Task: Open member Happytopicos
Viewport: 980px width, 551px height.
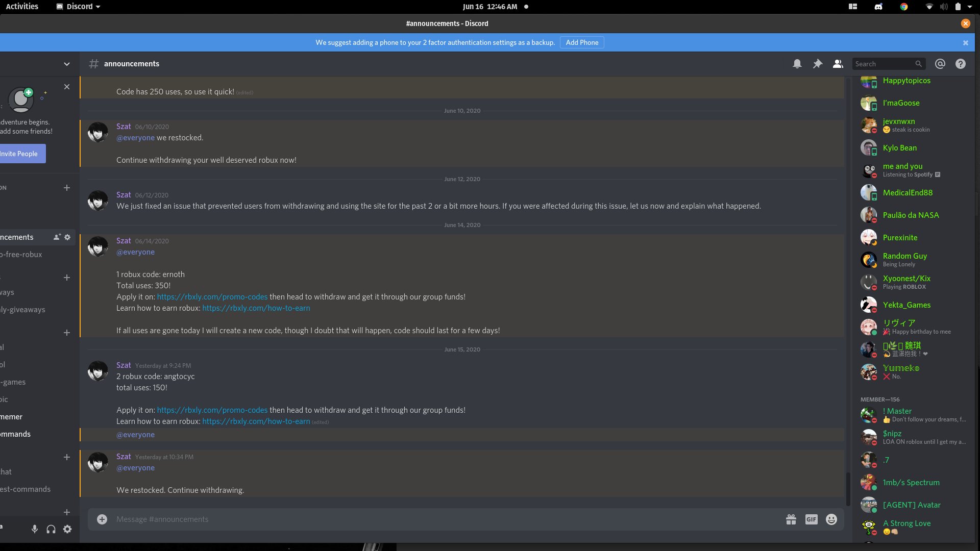Action: [913, 81]
